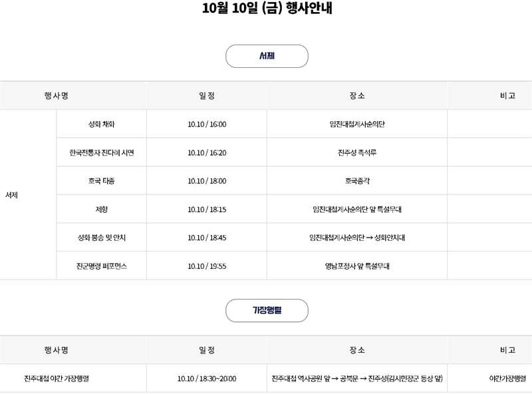Viewport: 532px width, 394px height.
Task: Click the 성화 채화 event name
Action: [x=101, y=124]
